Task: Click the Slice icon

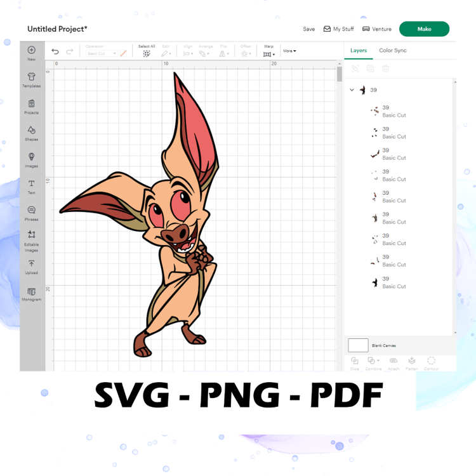Action: click(355, 360)
